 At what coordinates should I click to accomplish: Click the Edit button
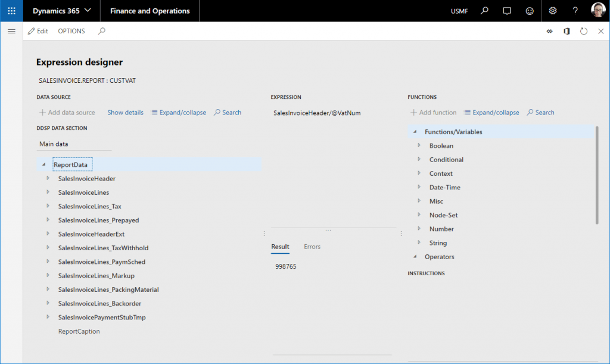pos(38,31)
